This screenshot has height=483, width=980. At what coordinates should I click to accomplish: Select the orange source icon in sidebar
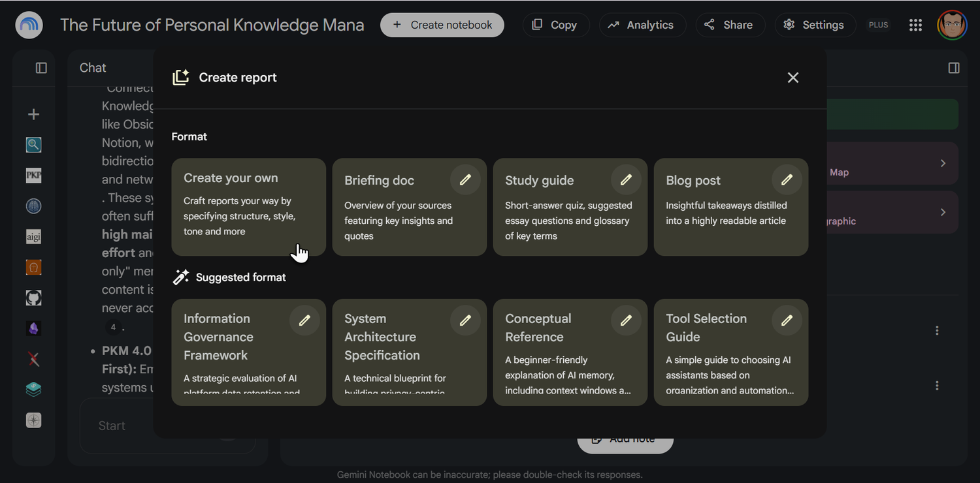(x=33, y=268)
